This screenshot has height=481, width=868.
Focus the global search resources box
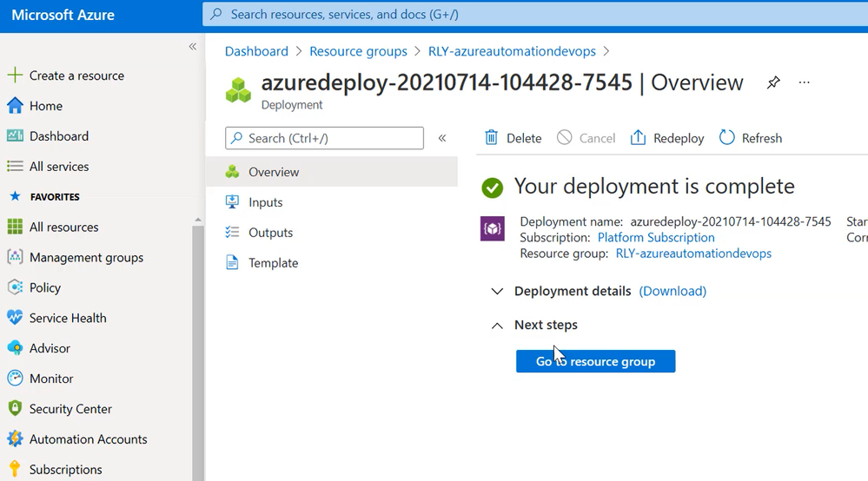pyautogui.click(x=534, y=15)
